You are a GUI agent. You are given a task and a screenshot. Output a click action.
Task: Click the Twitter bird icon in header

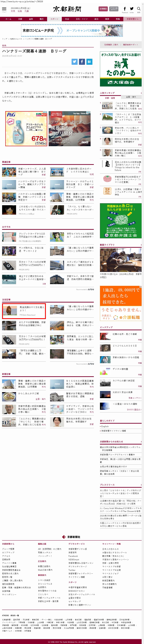132,9
